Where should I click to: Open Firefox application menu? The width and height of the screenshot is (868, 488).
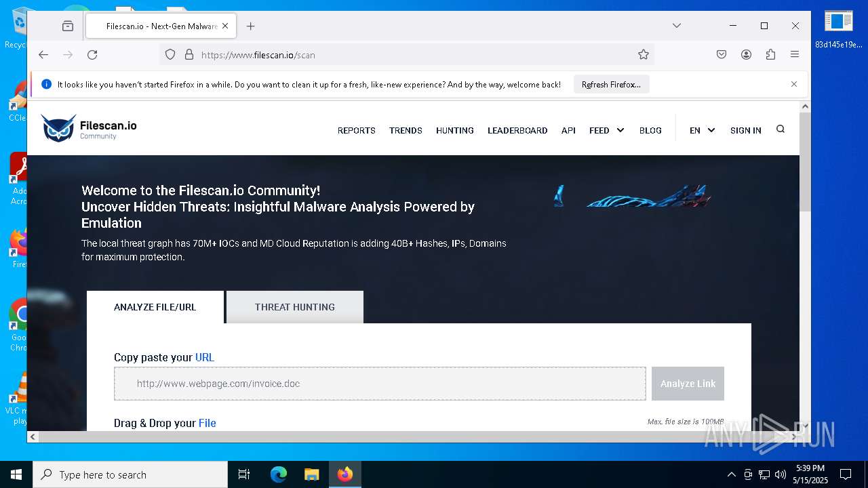(x=795, y=54)
